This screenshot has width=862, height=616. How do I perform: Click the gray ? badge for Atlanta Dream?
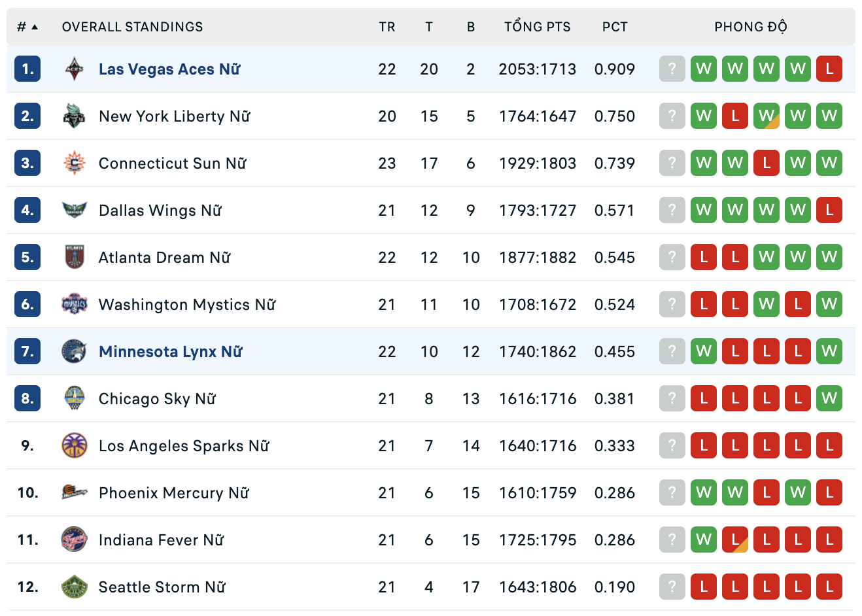click(x=672, y=257)
